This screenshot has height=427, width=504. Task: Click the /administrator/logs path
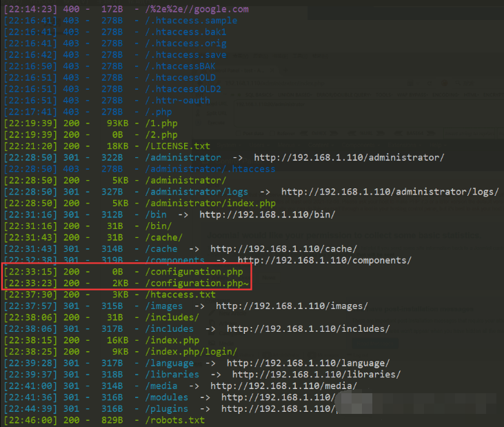pyautogui.click(x=196, y=192)
